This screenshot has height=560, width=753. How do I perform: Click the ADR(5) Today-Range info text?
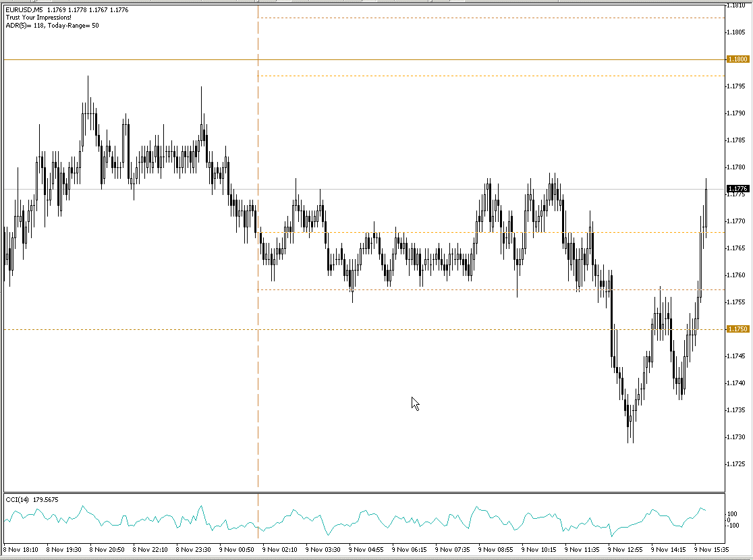(53, 26)
